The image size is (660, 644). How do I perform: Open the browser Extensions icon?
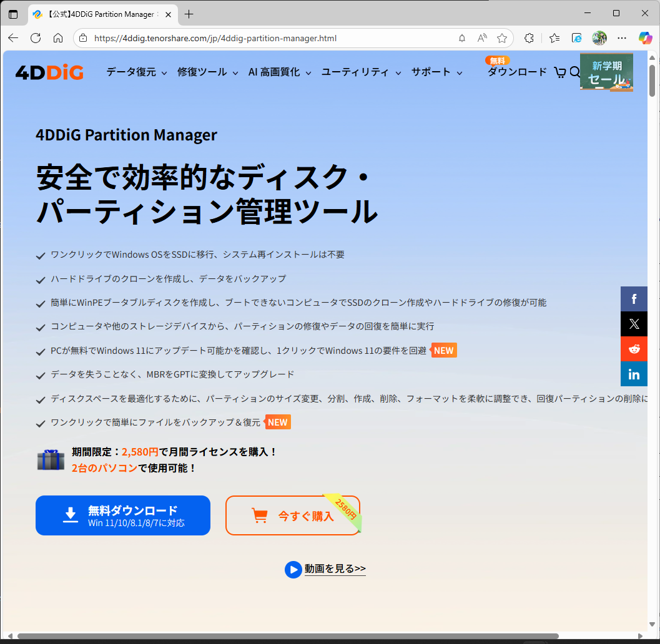(x=529, y=38)
